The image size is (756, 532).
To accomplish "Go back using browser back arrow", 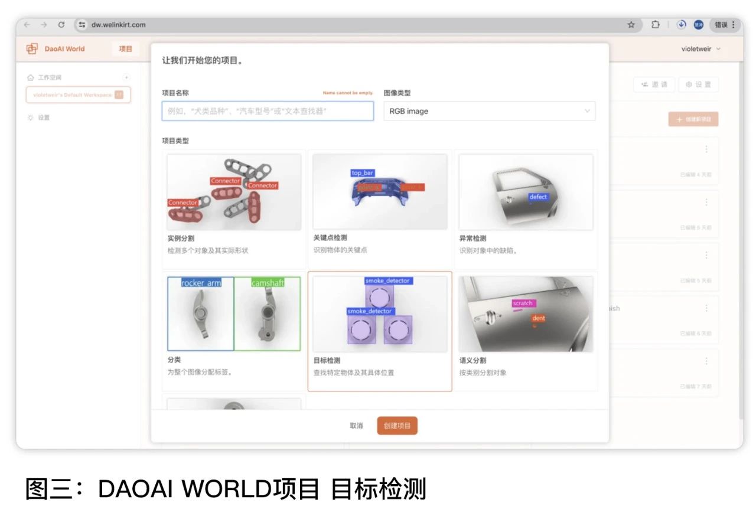I will coord(27,25).
